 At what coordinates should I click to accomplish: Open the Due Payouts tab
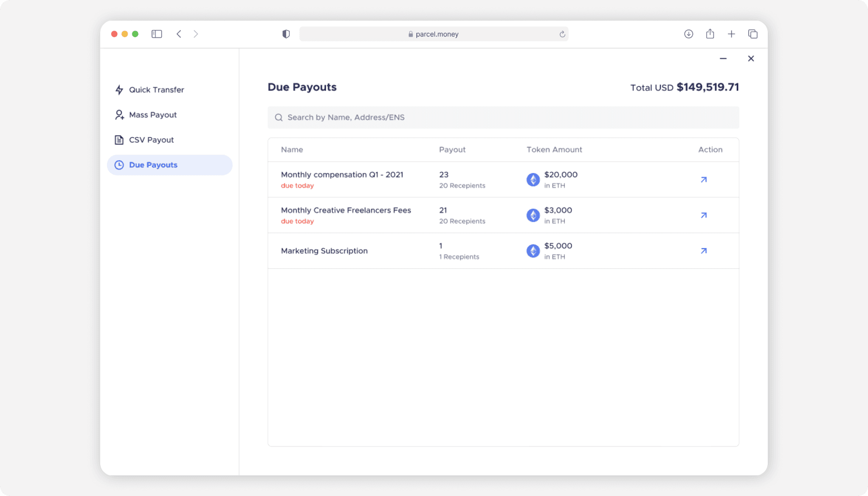pyautogui.click(x=169, y=165)
